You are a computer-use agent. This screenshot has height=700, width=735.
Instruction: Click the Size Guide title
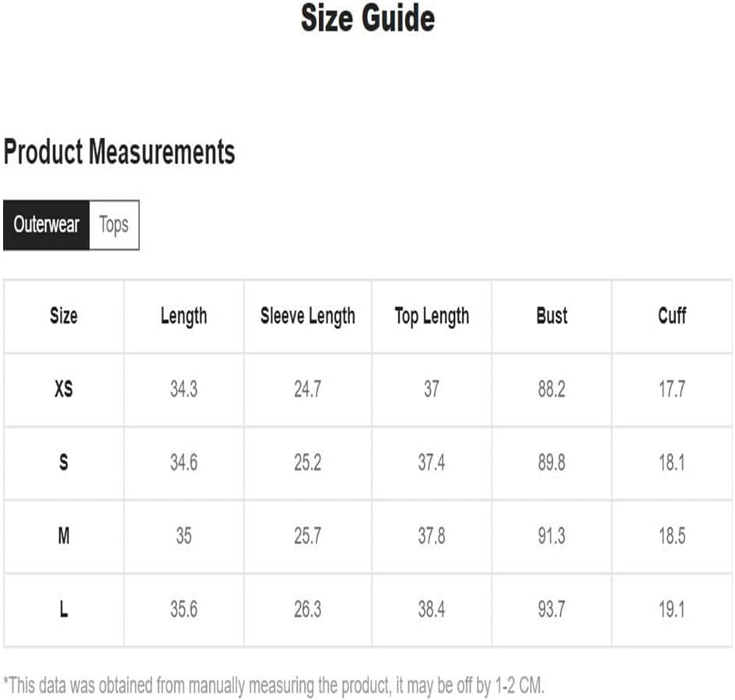[x=368, y=19]
